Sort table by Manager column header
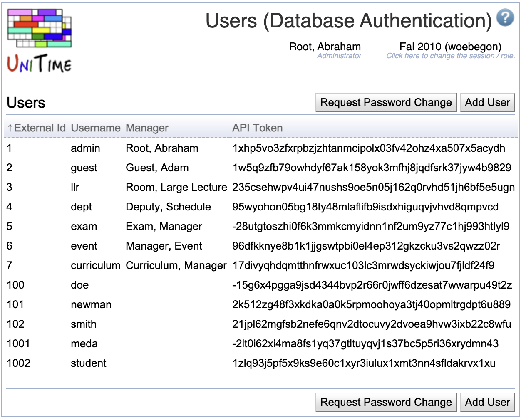Image resolution: width=521 pixels, height=420 pixels. click(x=147, y=128)
